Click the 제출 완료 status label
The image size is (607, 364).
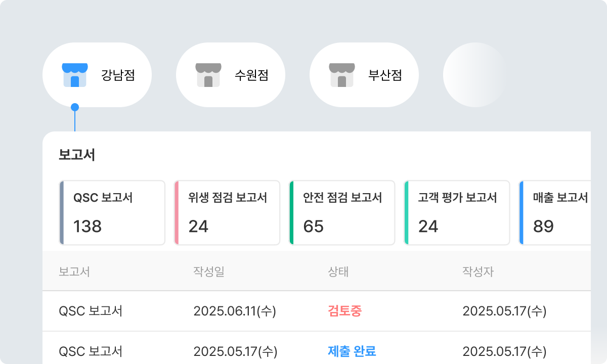(x=352, y=351)
